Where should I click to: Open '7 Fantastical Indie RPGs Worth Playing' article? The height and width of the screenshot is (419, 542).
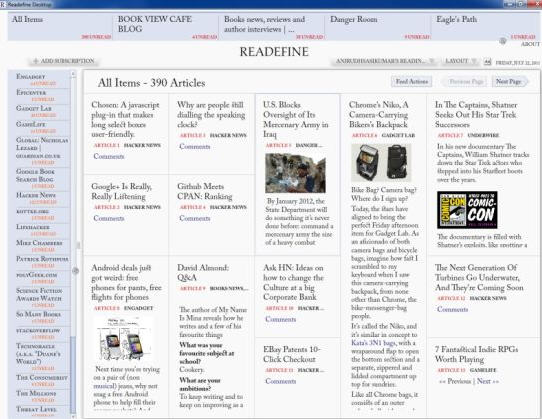coord(476,354)
